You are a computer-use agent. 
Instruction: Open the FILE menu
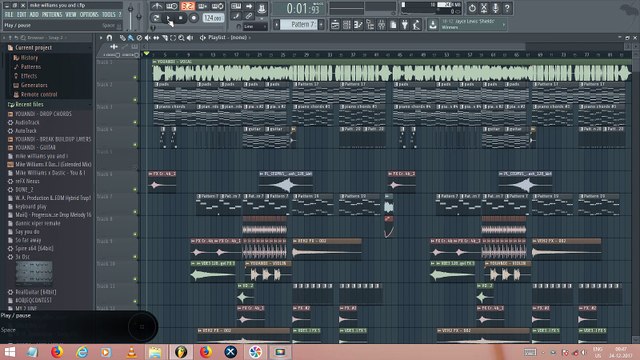[x=9, y=14]
